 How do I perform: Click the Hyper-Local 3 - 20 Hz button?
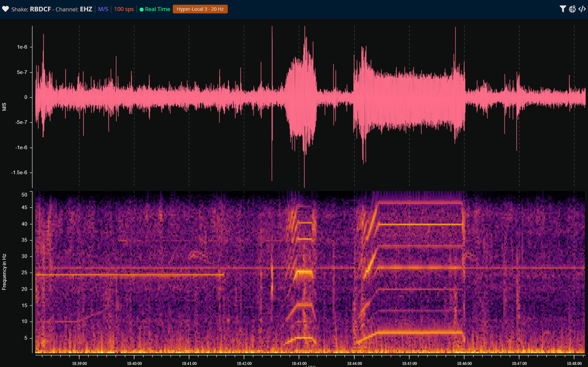coord(200,9)
